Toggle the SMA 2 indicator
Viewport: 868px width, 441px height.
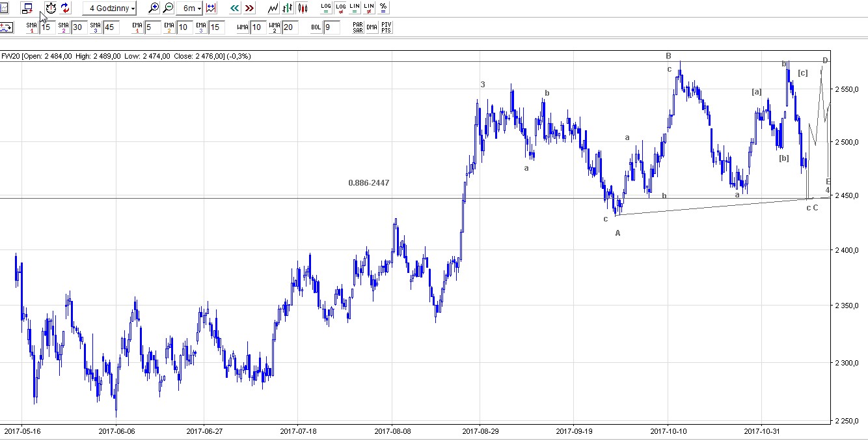(63, 27)
